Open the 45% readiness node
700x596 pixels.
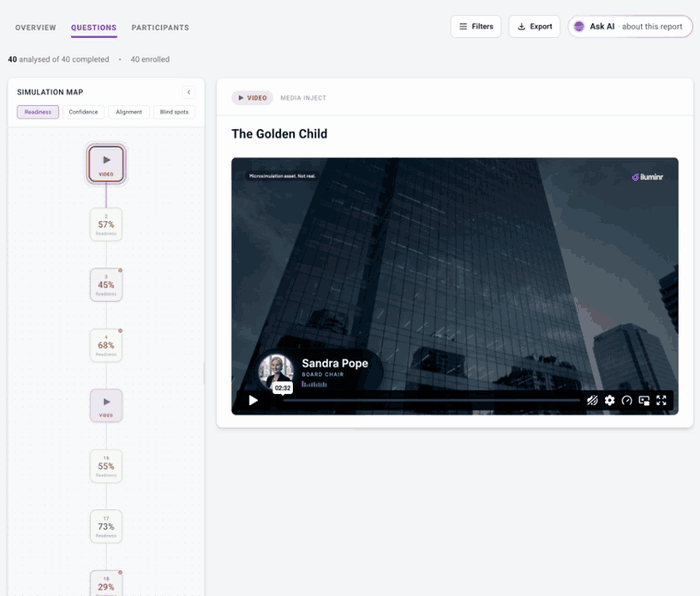pos(106,285)
